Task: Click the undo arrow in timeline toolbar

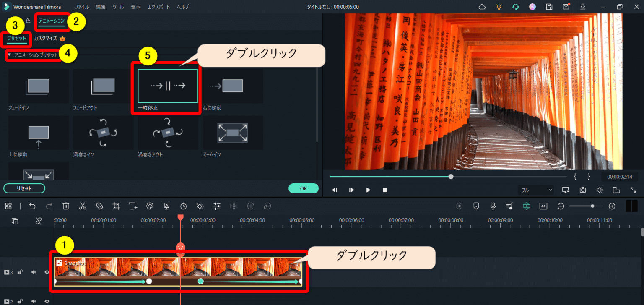Action: (x=32, y=206)
